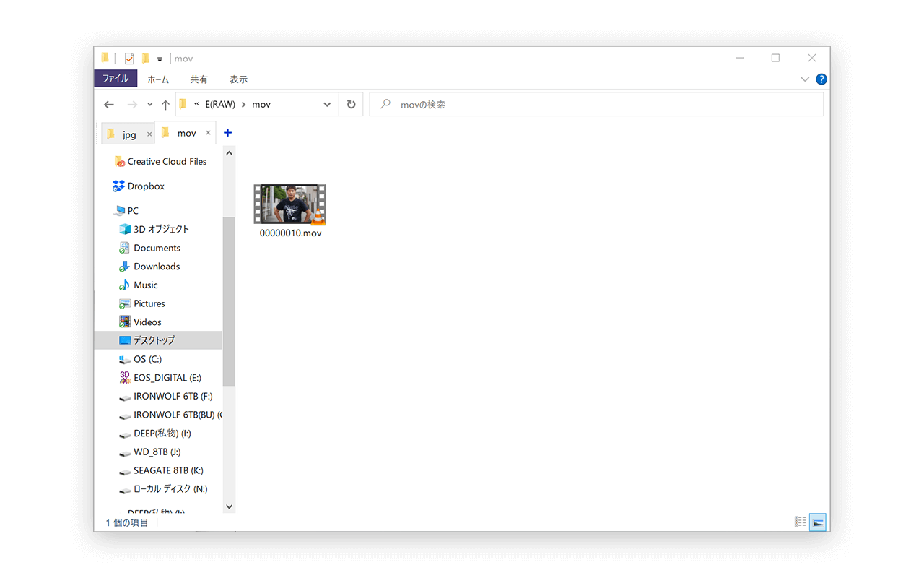Viewport: 924px width, 578px height.
Task: Open recent locations dropdown arrow
Action: click(150, 105)
